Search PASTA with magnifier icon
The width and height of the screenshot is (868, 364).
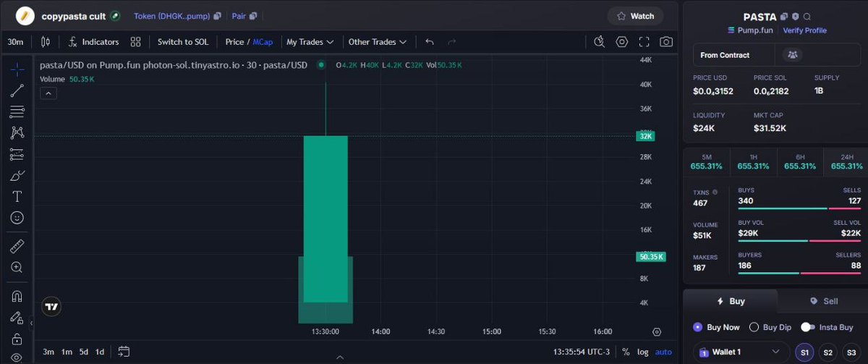click(807, 17)
